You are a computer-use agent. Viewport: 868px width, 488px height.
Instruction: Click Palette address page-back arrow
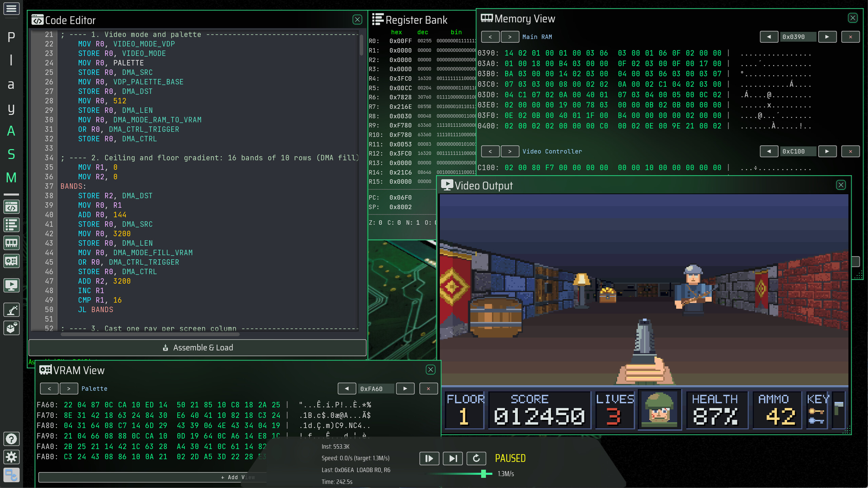347,389
